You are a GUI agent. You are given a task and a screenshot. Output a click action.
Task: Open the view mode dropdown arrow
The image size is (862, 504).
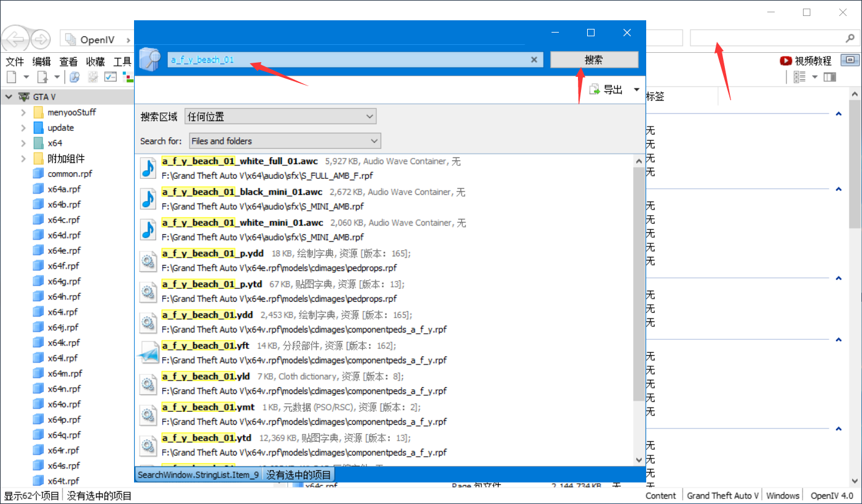tap(815, 77)
